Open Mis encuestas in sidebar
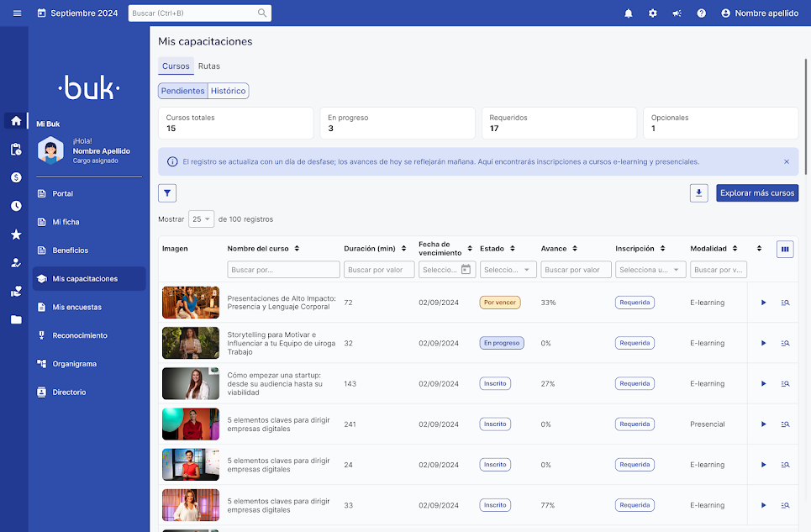 tap(76, 308)
